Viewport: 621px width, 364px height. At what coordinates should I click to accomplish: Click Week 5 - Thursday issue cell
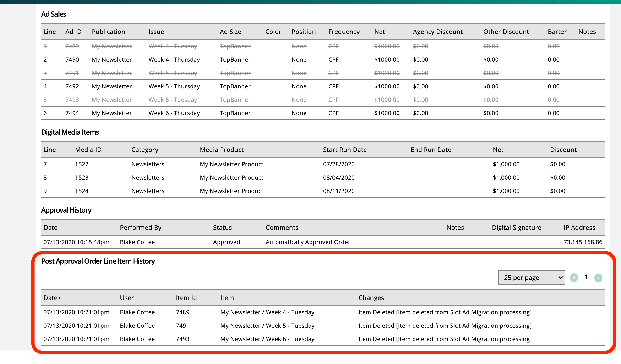174,86
